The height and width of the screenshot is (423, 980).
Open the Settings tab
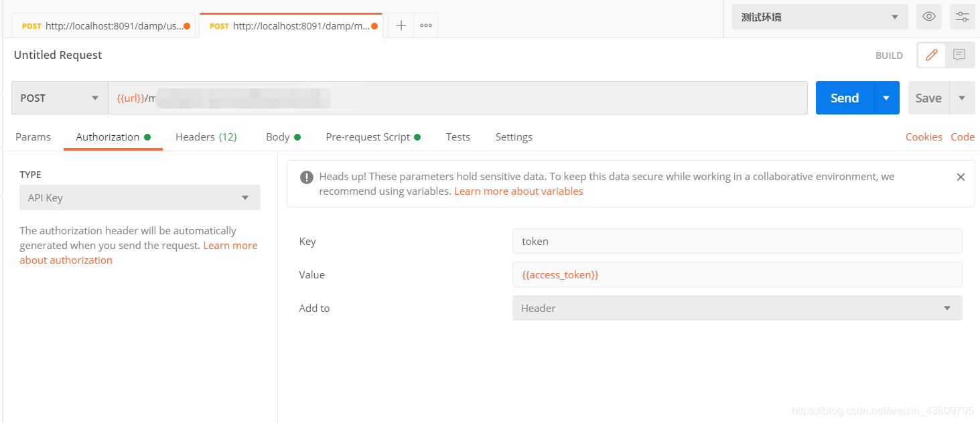click(514, 137)
